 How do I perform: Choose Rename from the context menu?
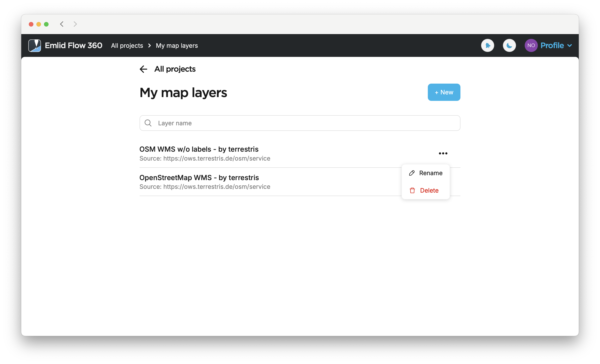[x=425, y=173]
